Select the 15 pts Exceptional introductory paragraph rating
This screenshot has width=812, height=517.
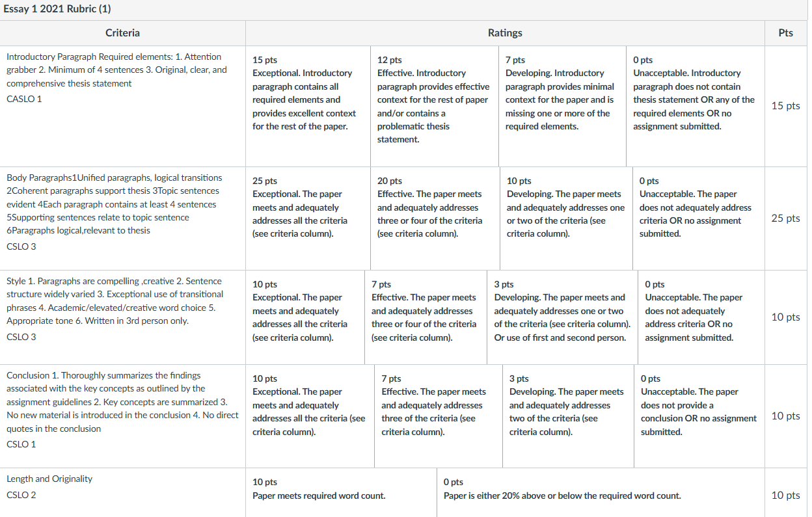tap(308, 106)
